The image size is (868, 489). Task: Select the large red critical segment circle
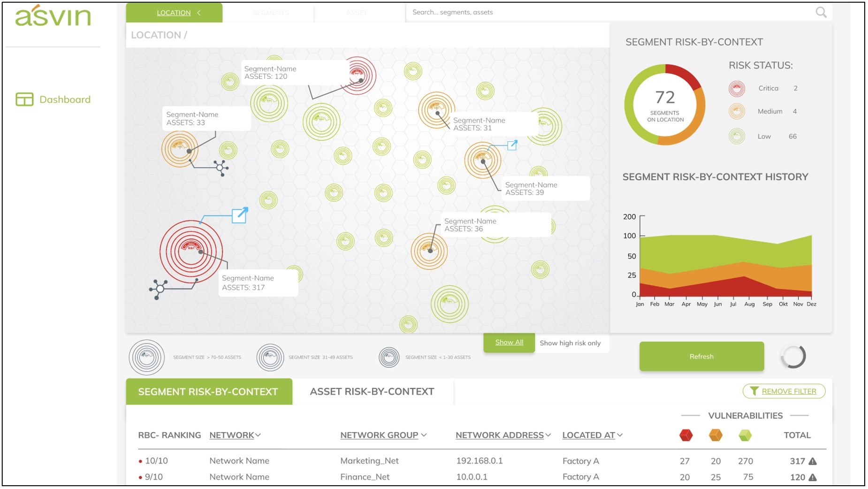pos(191,251)
